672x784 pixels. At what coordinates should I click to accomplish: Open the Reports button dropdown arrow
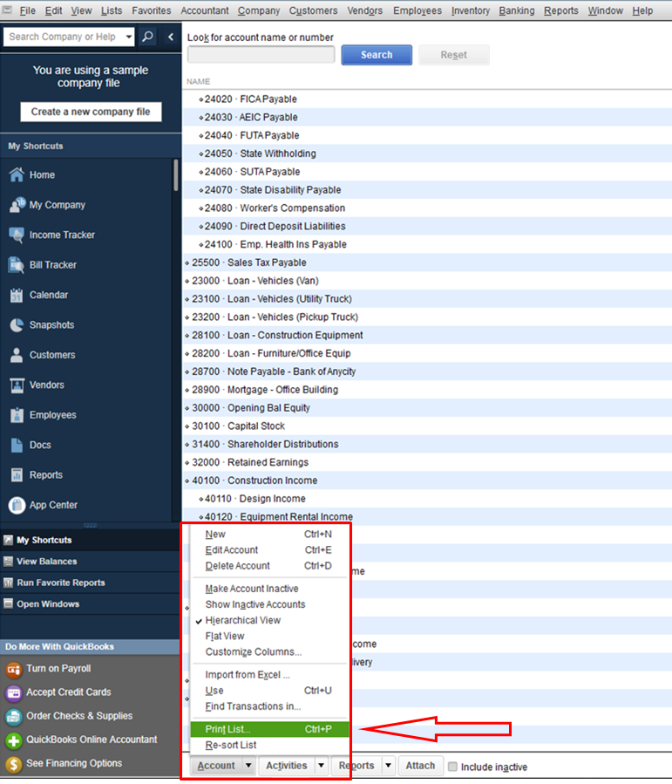point(388,766)
